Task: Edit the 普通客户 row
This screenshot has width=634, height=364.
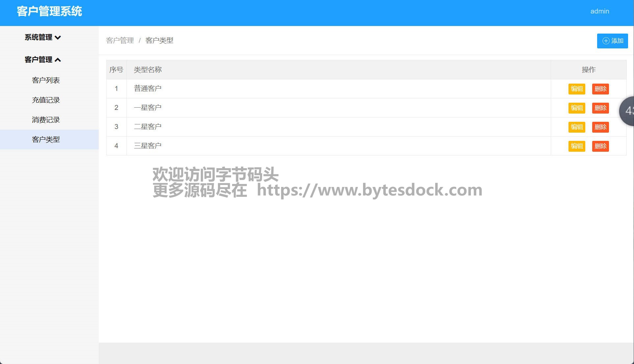Action: click(576, 89)
